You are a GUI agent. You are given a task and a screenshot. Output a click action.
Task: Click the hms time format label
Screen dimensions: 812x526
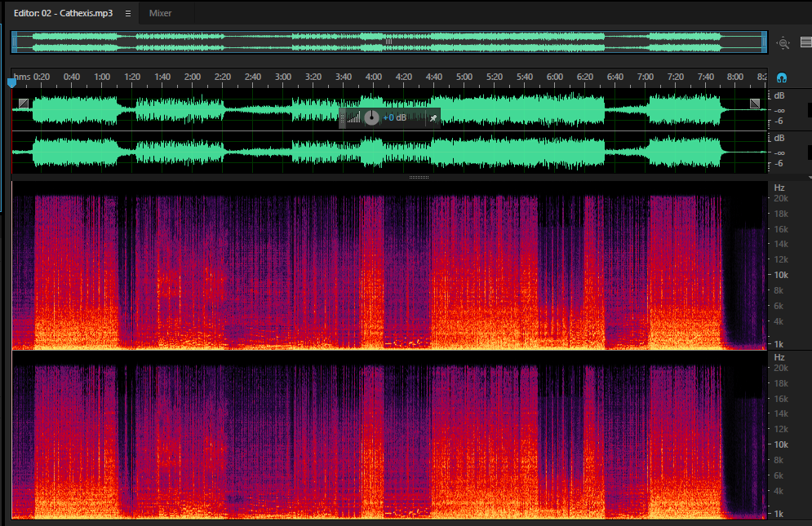pos(22,77)
